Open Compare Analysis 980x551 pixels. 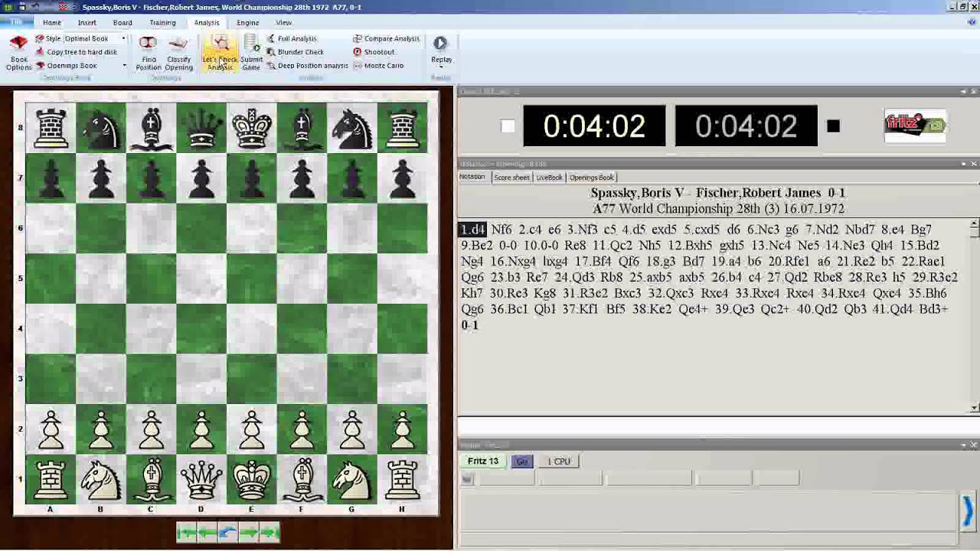coord(386,38)
